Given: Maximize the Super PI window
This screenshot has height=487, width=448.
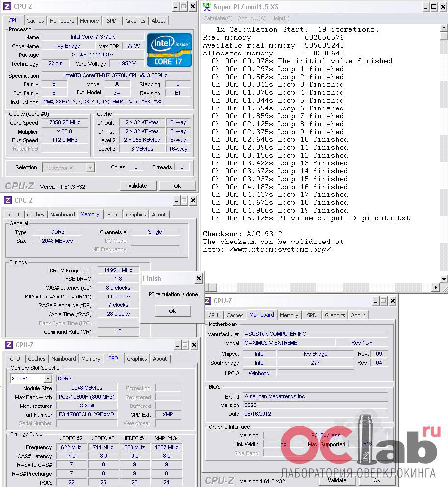Looking at the screenshot, I should click(x=434, y=7).
